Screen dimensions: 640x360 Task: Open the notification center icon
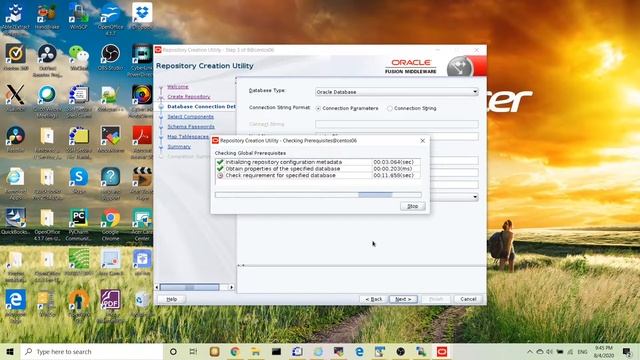[x=627, y=351]
